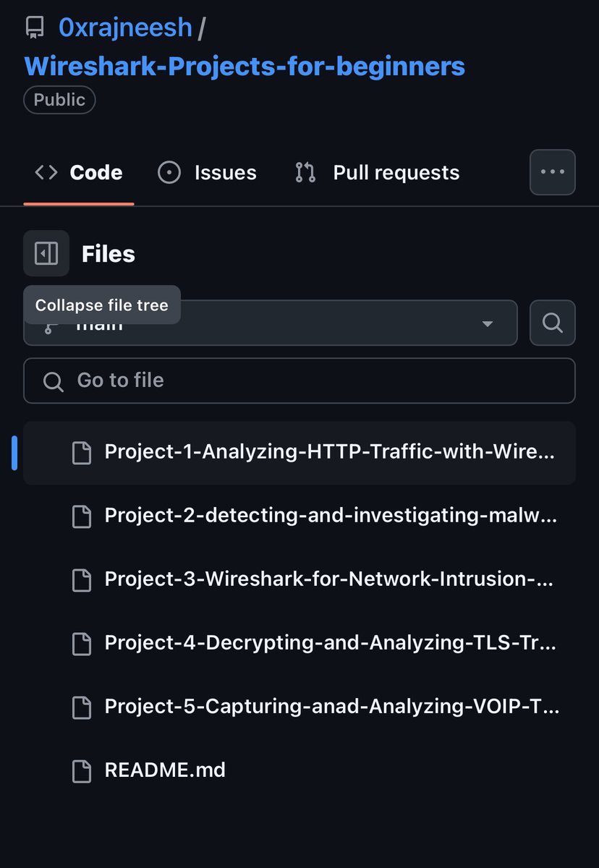Click the pull request icon in Pull requests tab
599x868 pixels.
(x=305, y=173)
